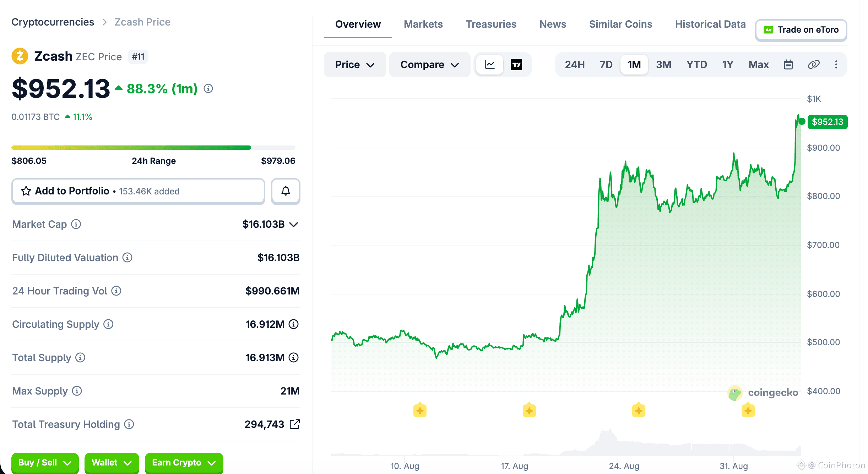The image size is (868, 474).
Task: Expand the Price dropdown
Action: (x=355, y=65)
